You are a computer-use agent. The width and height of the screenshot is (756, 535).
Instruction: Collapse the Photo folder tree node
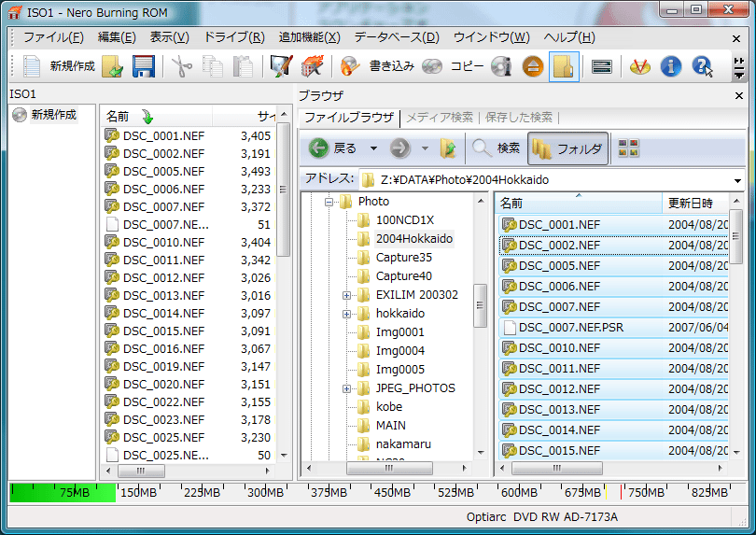click(x=329, y=202)
